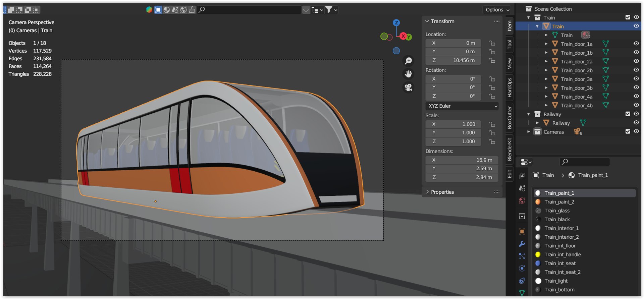Open the BoxCutter sidebar tab
This screenshot has width=644, height=299.
point(509,118)
